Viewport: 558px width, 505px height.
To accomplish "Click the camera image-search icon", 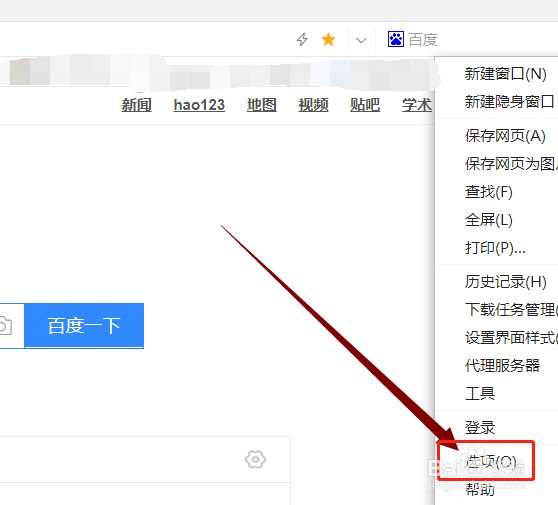I will 5,326.
